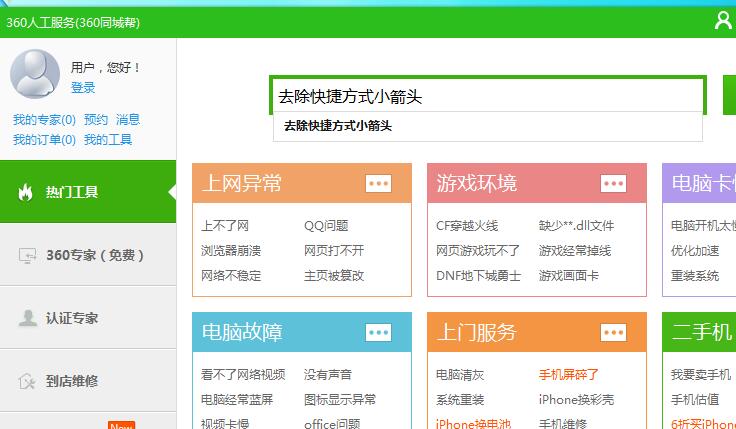This screenshot has width=736, height=429.
Task: Open the orange 手机屏碎了 item
Action: (x=568, y=375)
